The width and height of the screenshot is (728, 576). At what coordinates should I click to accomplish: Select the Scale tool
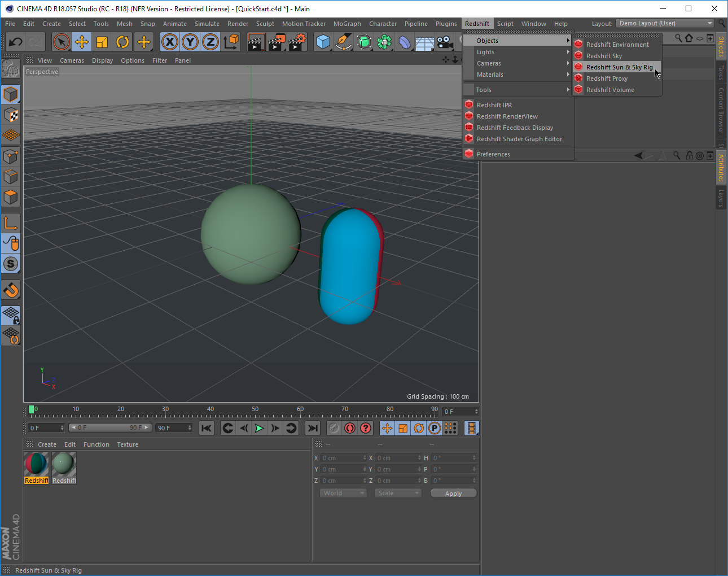click(x=102, y=42)
